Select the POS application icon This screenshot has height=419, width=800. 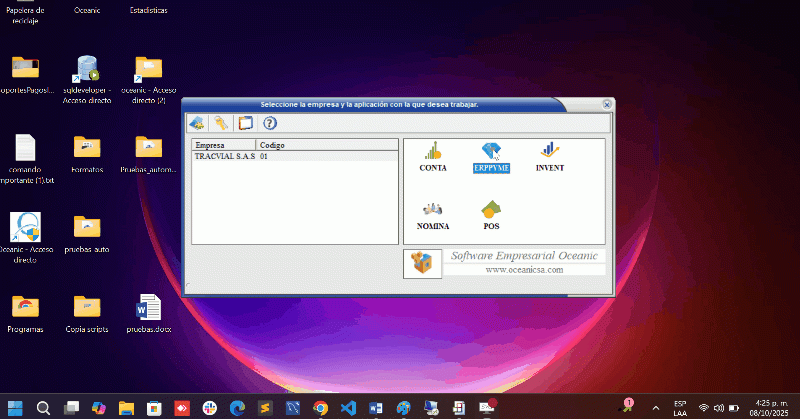coord(491,212)
